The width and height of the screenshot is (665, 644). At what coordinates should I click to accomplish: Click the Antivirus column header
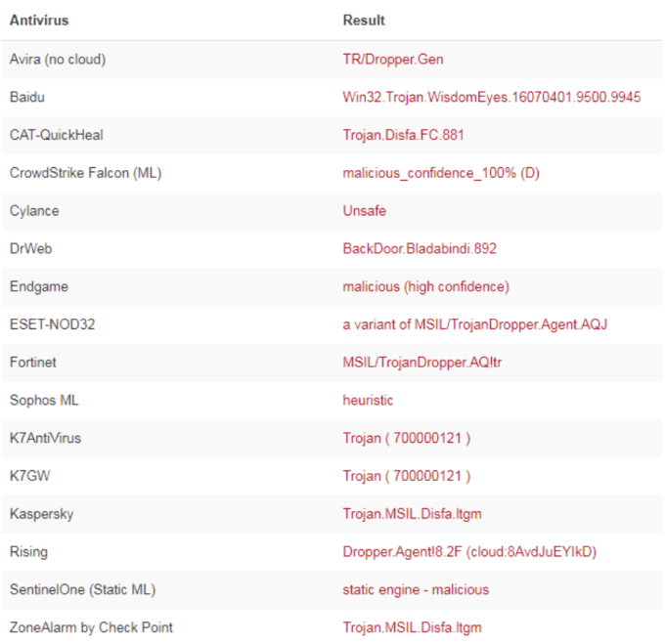[x=39, y=20]
